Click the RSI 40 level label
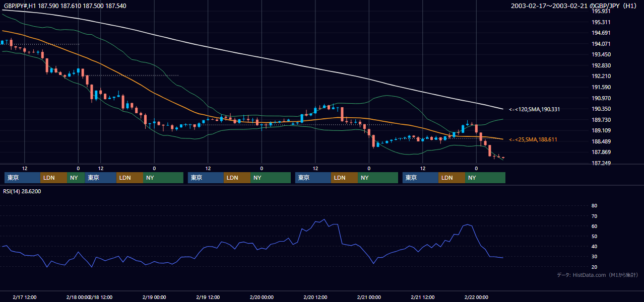The width and height of the screenshot is (644, 302). coord(594,246)
